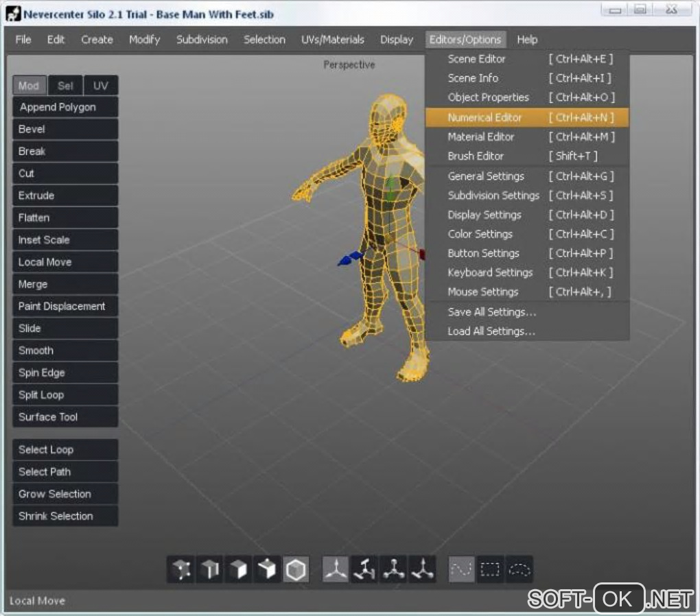Image resolution: width=700 pixels, height=616 pixels.
Task: Click the Smooth button
Action: click(65, 351)
